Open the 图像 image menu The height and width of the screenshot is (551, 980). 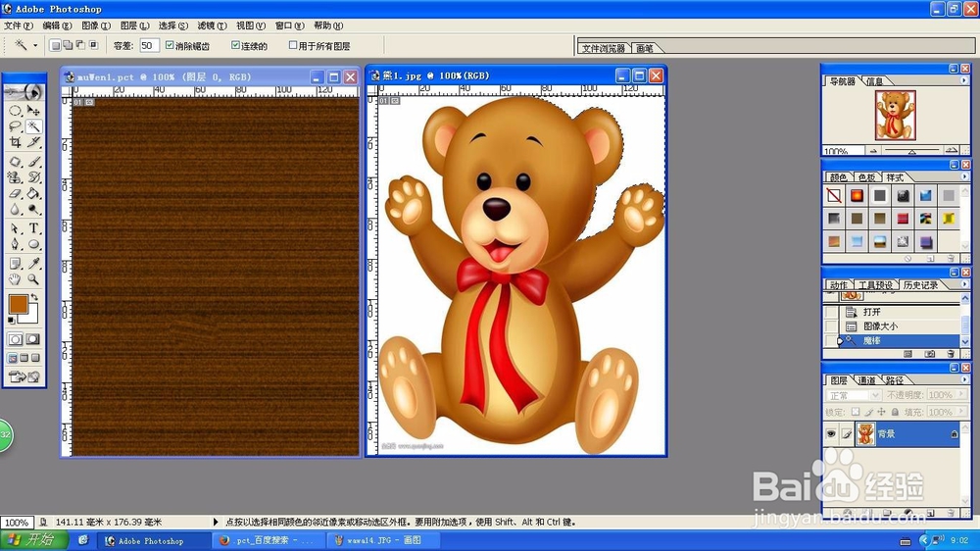(x=96, y=25)
